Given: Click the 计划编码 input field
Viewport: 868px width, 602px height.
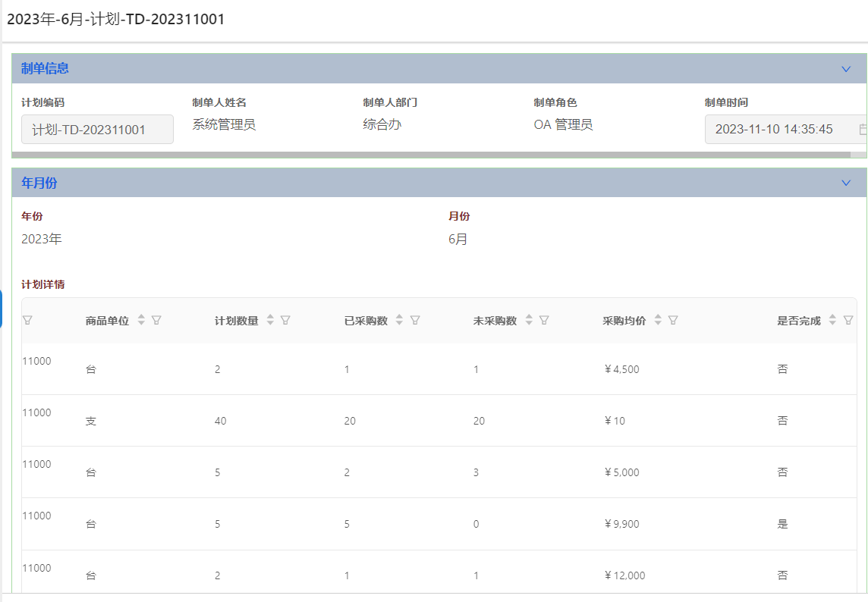Looking at the screenshot, I should pos(97,130).
